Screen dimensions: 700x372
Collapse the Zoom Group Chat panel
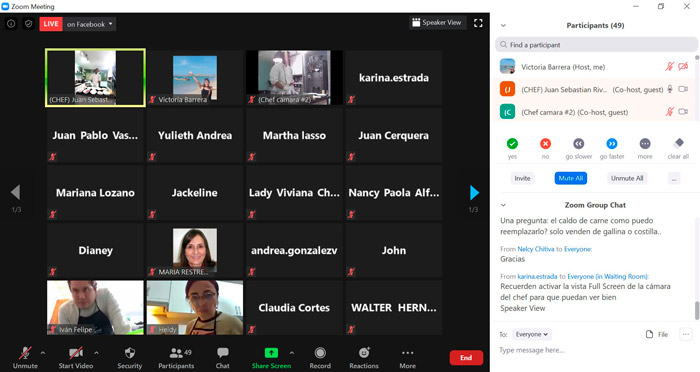tap(503, 205)
